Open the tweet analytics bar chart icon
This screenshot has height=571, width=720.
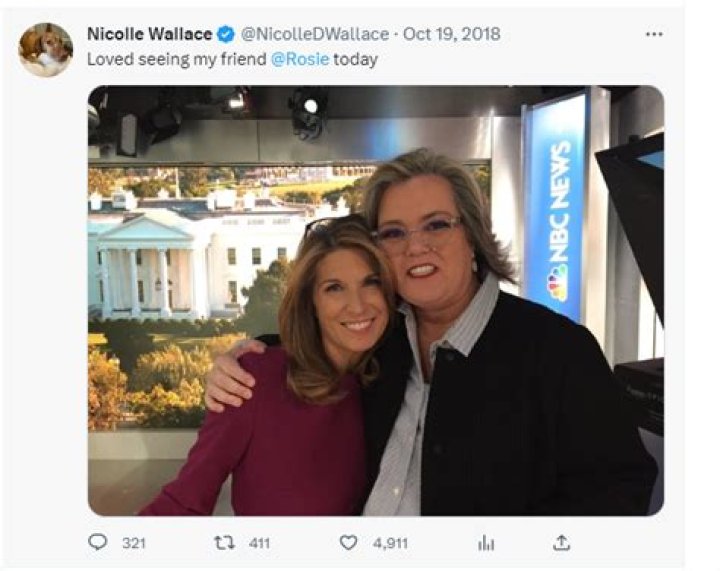[x=487, y=542]
